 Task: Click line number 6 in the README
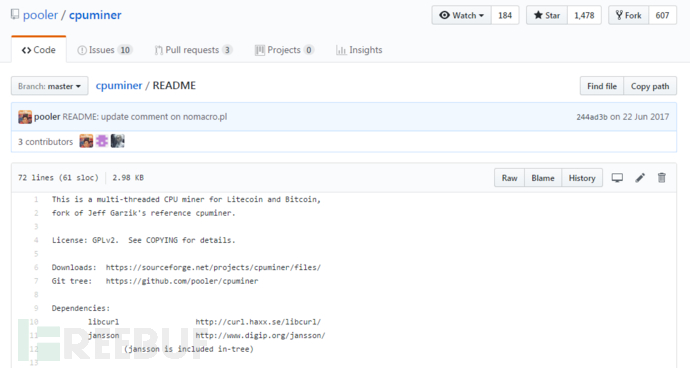[x=36, y=267]
